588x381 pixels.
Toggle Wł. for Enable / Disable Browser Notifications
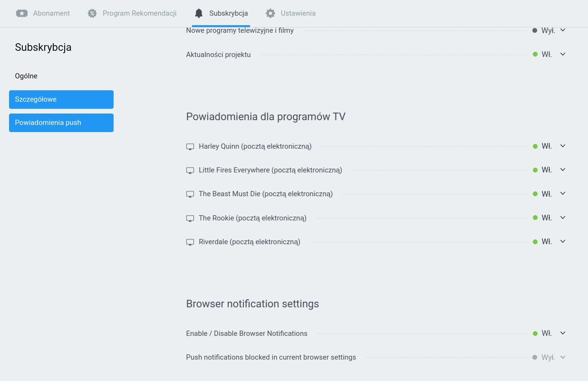coord(542,333)
